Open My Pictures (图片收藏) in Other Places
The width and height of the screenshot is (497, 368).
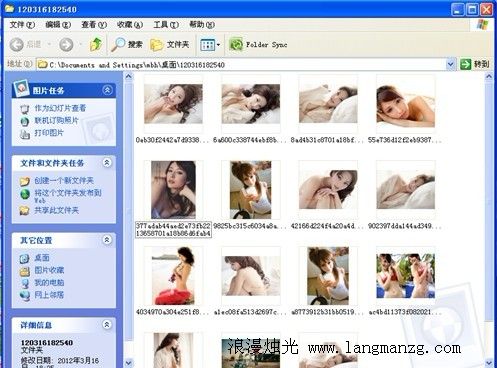49,270
